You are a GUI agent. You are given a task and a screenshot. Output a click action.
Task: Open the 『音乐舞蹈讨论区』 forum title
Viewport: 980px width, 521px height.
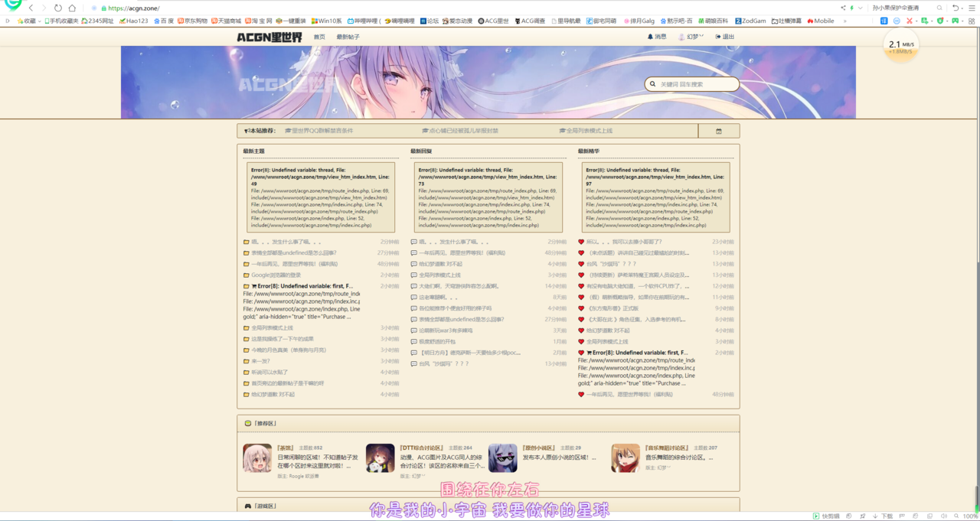(668, 448)
